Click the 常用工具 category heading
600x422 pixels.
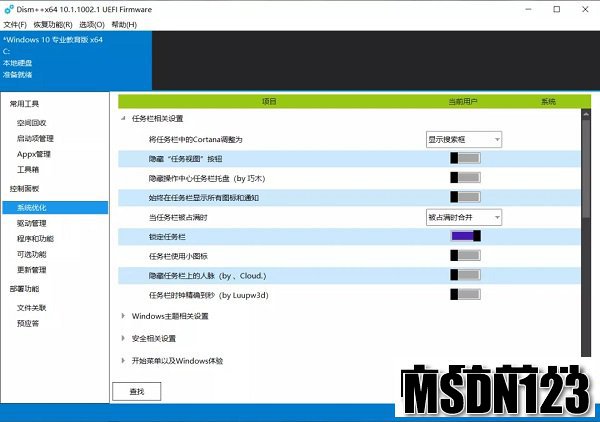(x=24, y=104)
